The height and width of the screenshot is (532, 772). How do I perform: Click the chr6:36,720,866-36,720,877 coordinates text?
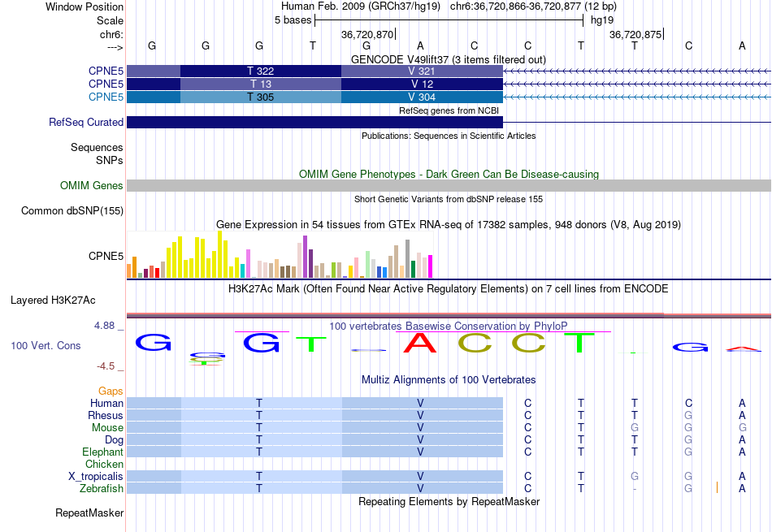[x=533, y=6]
